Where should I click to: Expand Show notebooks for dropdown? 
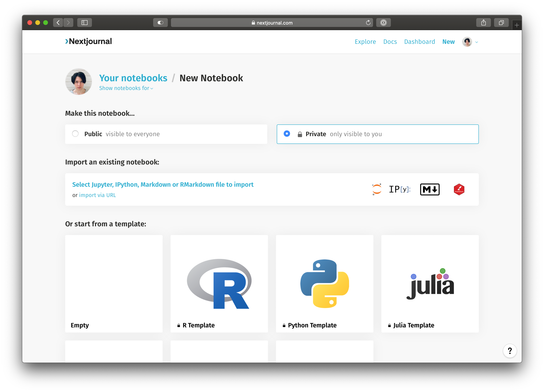pos(126,88)
